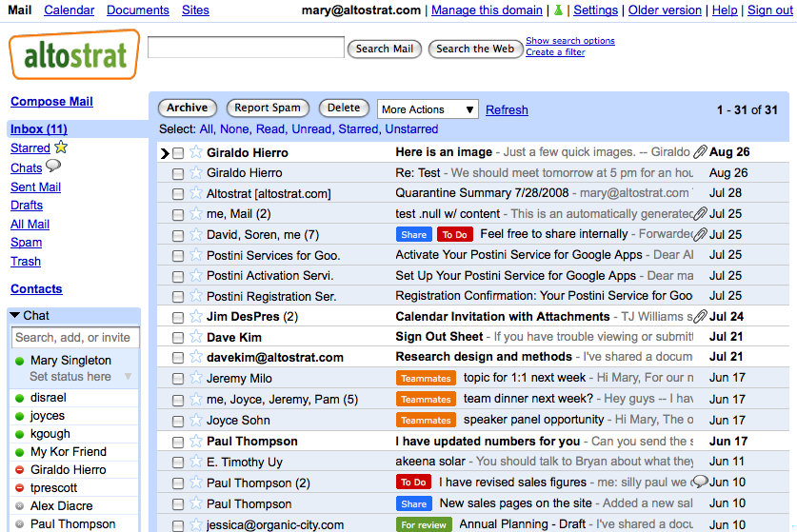The image size is (797, 532).
Task: Open the Sites tab
Action: (195, 10)
